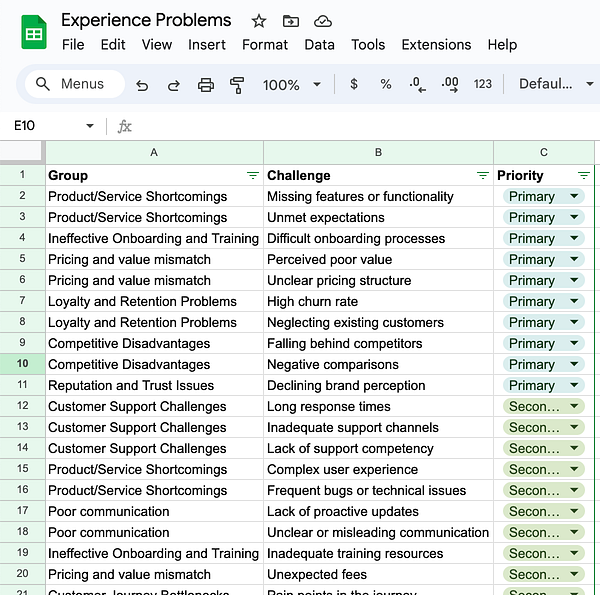
Task: Select column C header
Action: [x=544, y=152]
